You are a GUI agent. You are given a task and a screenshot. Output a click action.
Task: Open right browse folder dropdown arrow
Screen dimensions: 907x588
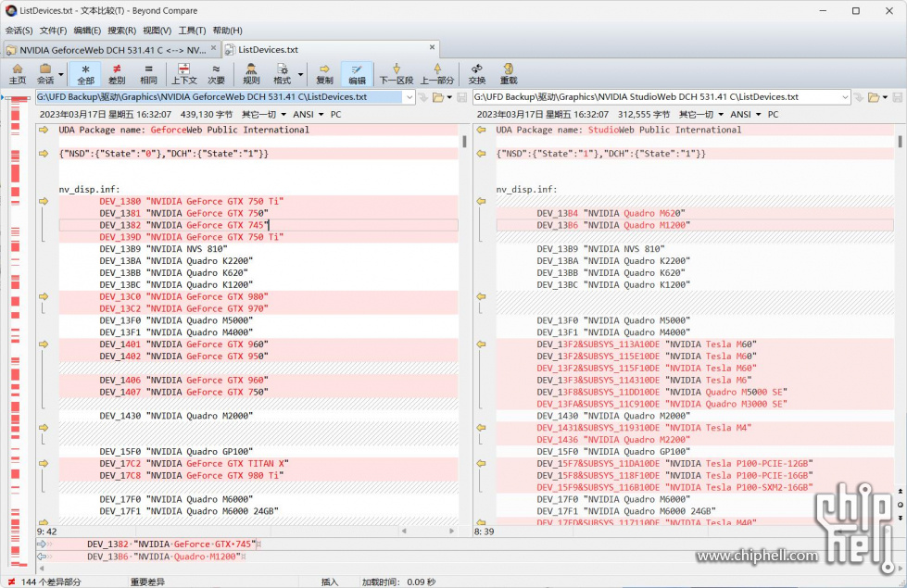point(885,97)
